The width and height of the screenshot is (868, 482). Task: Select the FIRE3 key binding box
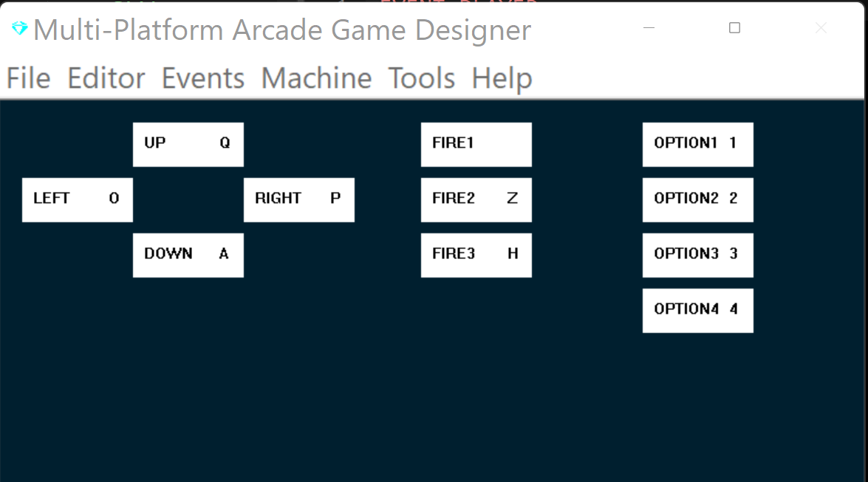click(x=476, y=255)
